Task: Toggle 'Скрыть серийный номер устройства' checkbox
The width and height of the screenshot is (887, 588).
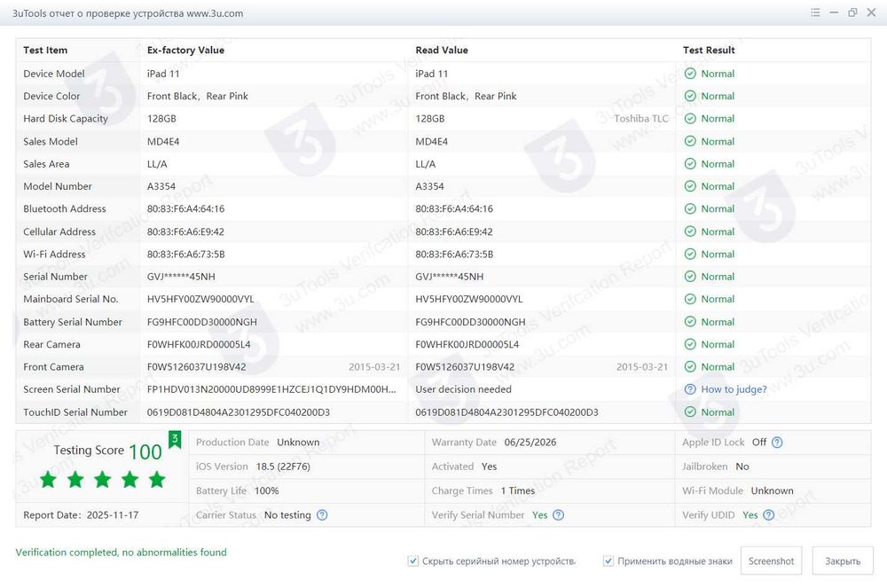Action: [413, 561]
